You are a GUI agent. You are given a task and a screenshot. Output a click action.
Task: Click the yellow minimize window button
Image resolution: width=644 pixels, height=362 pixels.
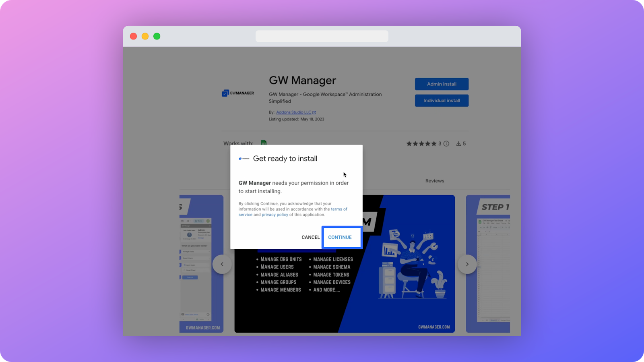click(145, 36)
